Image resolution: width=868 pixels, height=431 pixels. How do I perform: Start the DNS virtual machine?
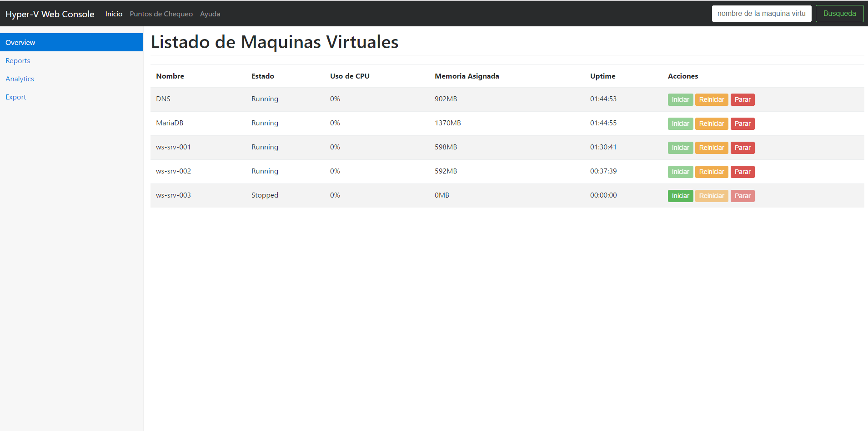click(680, 99)
